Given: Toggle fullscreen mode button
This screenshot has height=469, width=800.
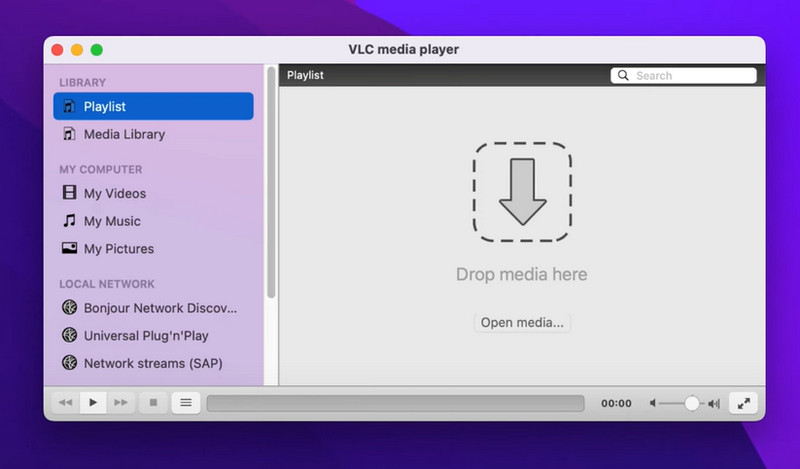Looking at the screenshot, I should click(743, 403).
